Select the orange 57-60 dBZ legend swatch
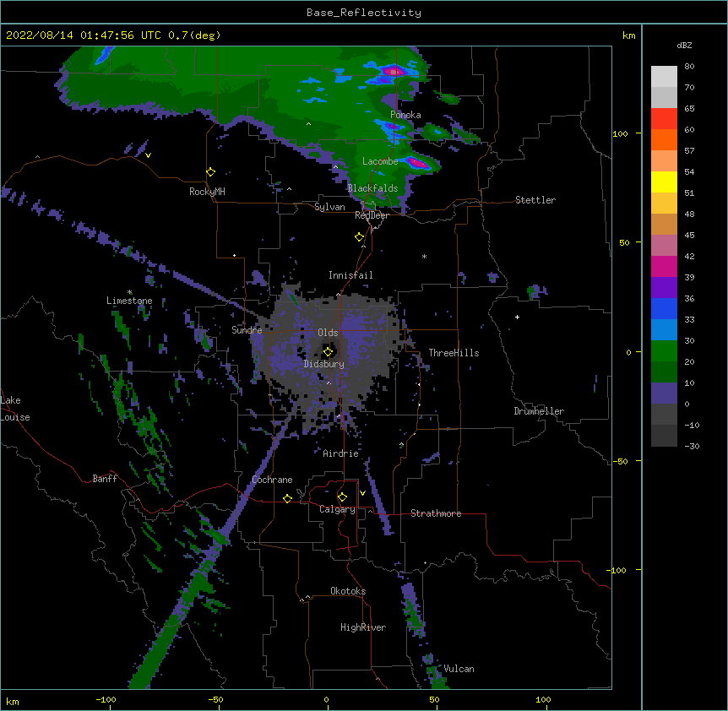 664,139
